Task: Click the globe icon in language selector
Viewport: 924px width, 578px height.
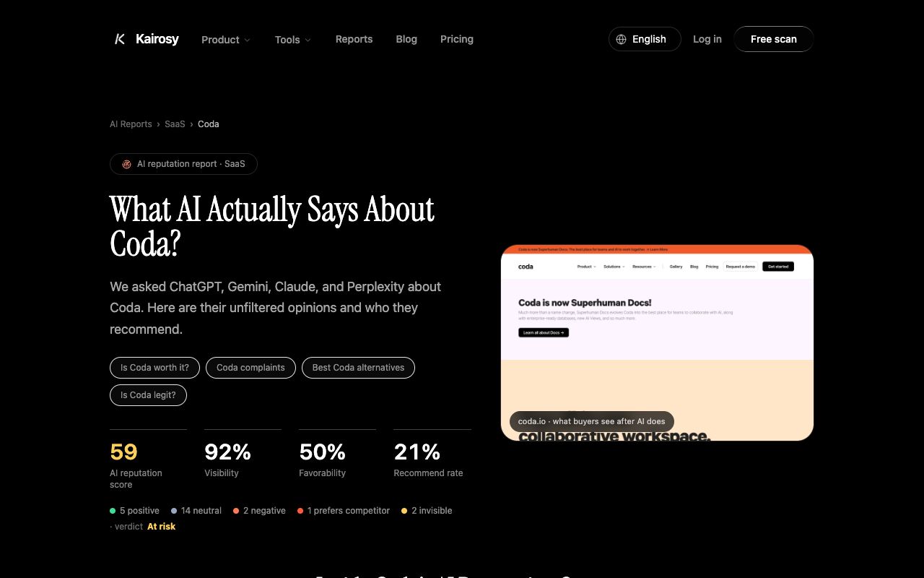Action: click(621, 39)
